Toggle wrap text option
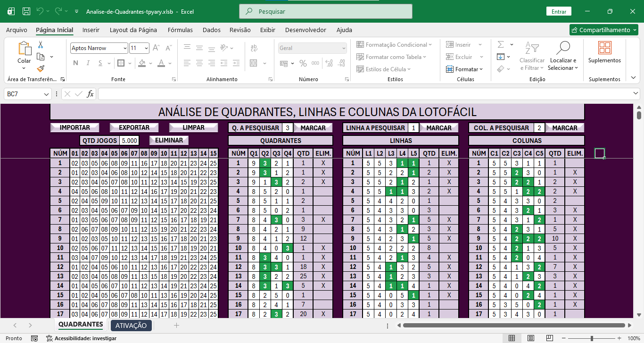 [254, 48]
